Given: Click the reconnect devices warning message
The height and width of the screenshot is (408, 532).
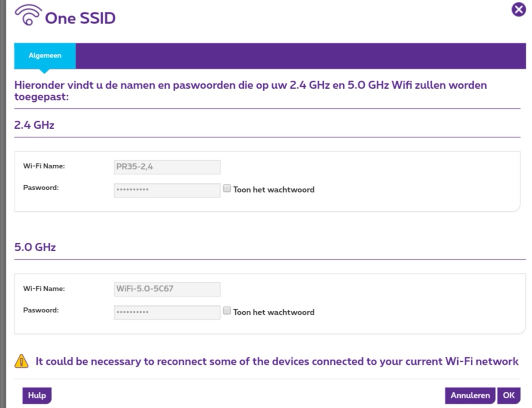Looking at the screenshot, I should (276, 361).
